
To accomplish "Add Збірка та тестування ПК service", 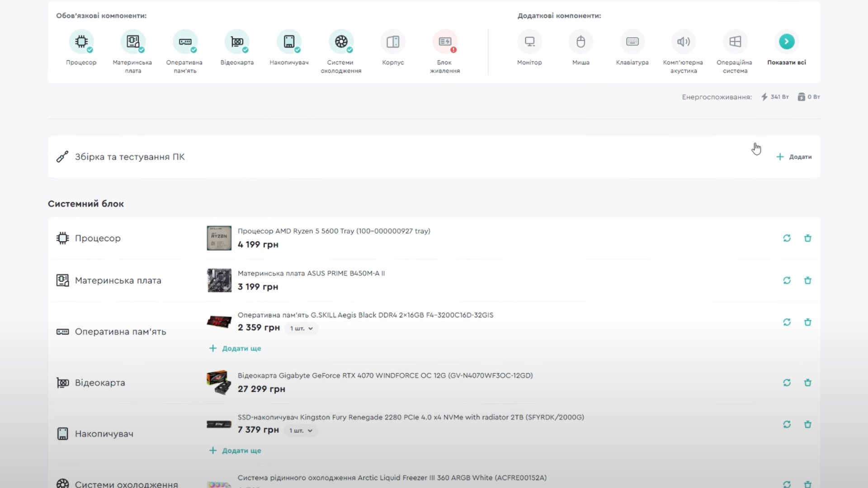I will 794,157.
